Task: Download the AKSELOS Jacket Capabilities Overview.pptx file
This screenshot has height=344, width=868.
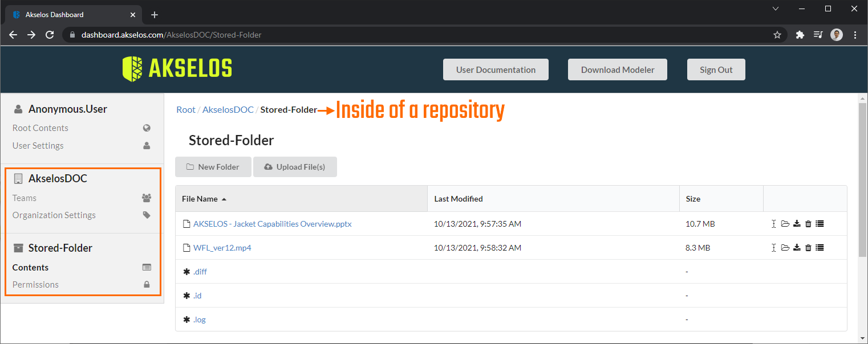Action: click(x=797, y=224)
